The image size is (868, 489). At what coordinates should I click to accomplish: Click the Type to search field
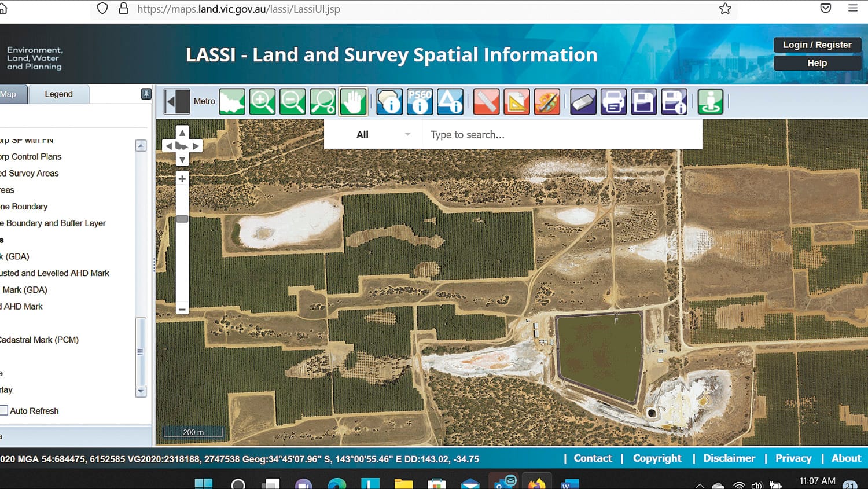click(x=561, y=135)
